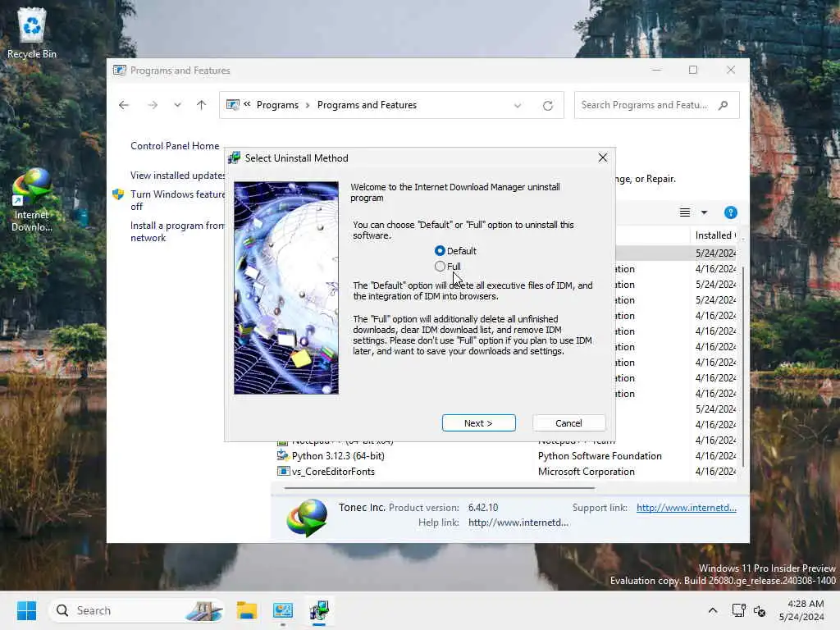Click the list view options icon

[x=685, y=212]
